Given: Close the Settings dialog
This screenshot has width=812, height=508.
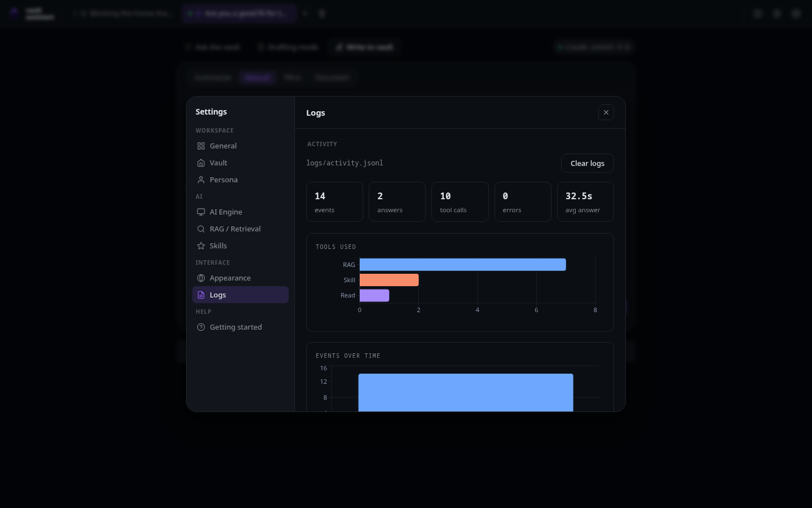Looking at the screenshot, I should click(x=606, y=112).
